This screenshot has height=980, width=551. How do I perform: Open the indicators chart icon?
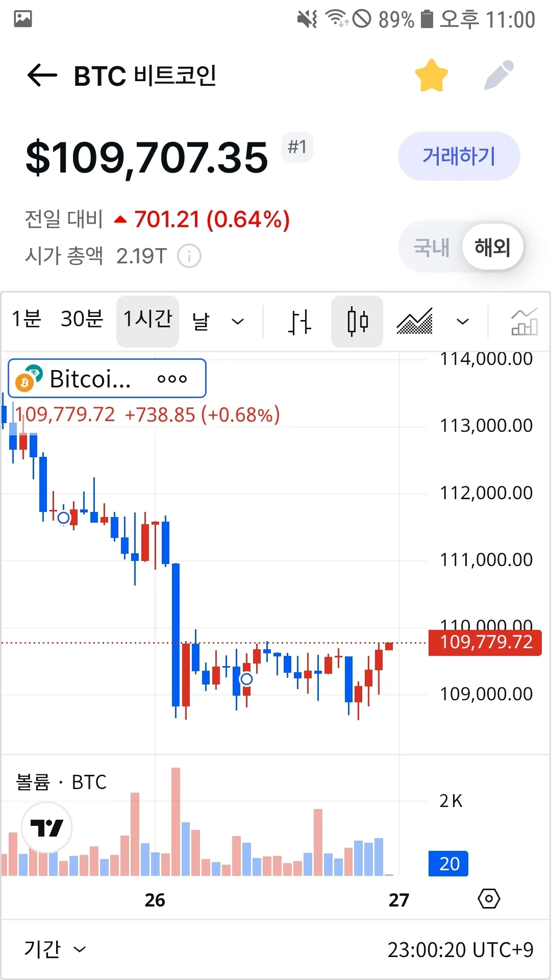(524, 322)
